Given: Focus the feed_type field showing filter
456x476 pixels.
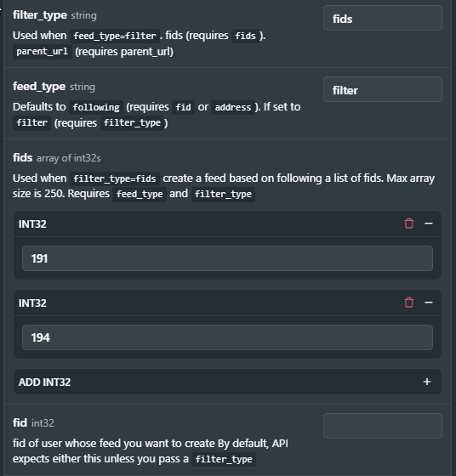Looking at the screenshot, I should click(383, 89).
